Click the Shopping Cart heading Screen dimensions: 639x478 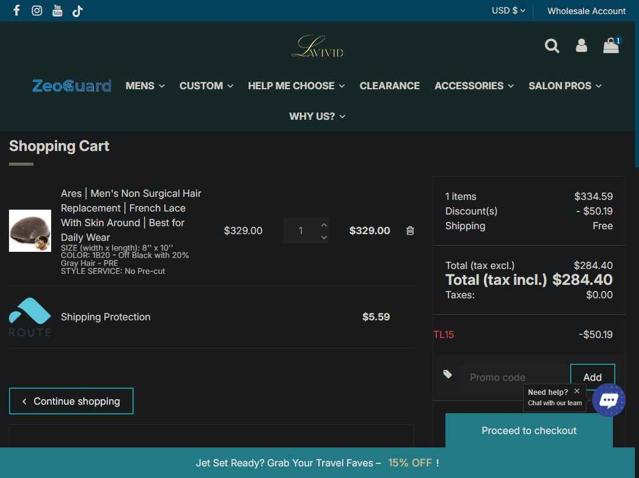point(59,146)
